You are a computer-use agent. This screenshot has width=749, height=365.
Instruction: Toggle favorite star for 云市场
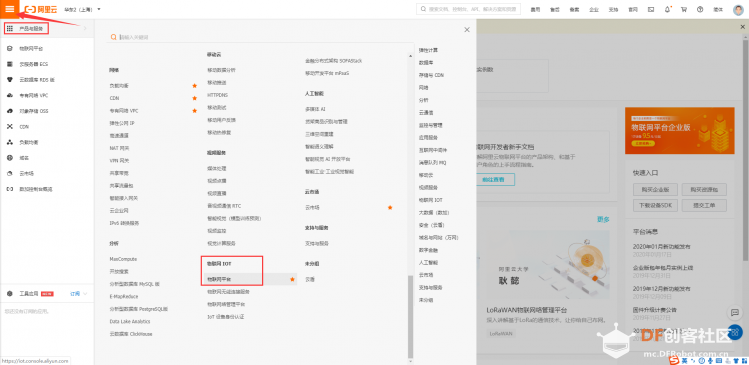[390, 207]
